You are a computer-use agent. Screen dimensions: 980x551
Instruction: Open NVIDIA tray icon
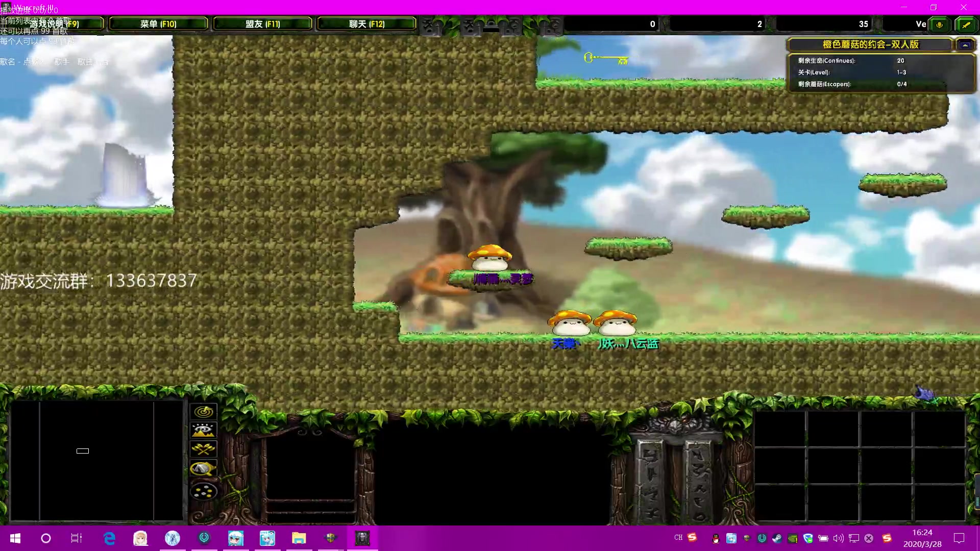(x=793, y=538)
